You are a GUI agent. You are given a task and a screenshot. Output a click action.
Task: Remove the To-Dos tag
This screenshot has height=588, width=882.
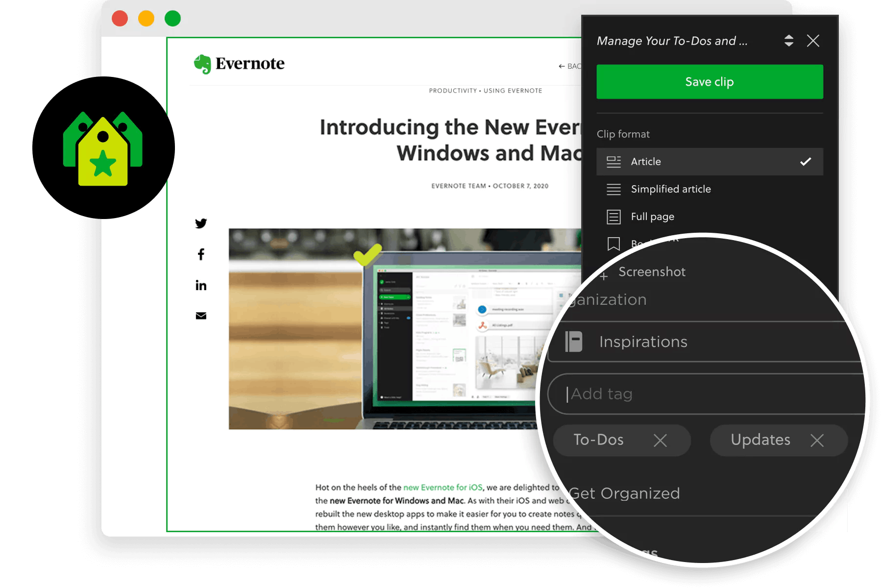pos(660,441)
